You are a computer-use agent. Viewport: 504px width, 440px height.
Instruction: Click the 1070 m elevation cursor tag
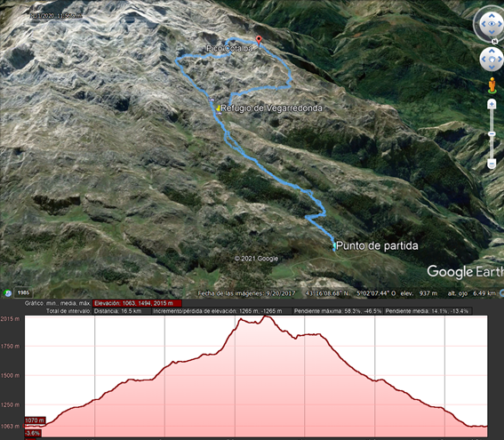coord(35,420)
